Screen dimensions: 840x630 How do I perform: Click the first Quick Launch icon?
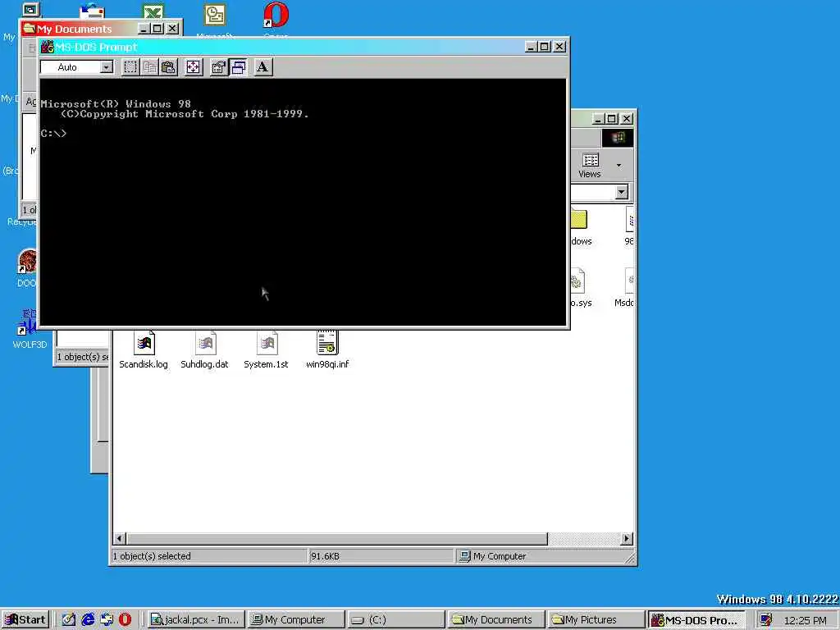coord(69,620)
